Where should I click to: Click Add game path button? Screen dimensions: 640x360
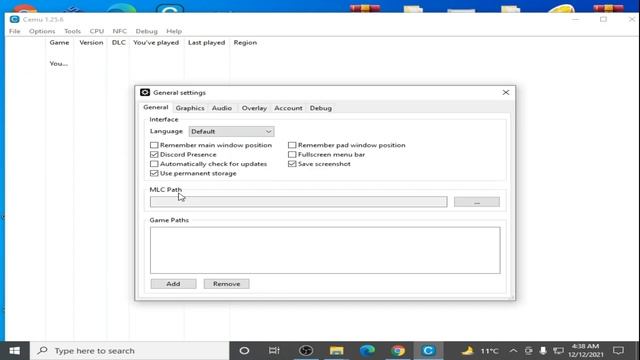[173, 284]
